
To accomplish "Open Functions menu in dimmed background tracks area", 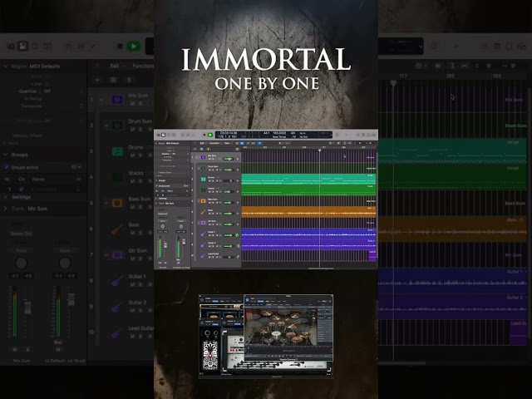I will (143, 66).
